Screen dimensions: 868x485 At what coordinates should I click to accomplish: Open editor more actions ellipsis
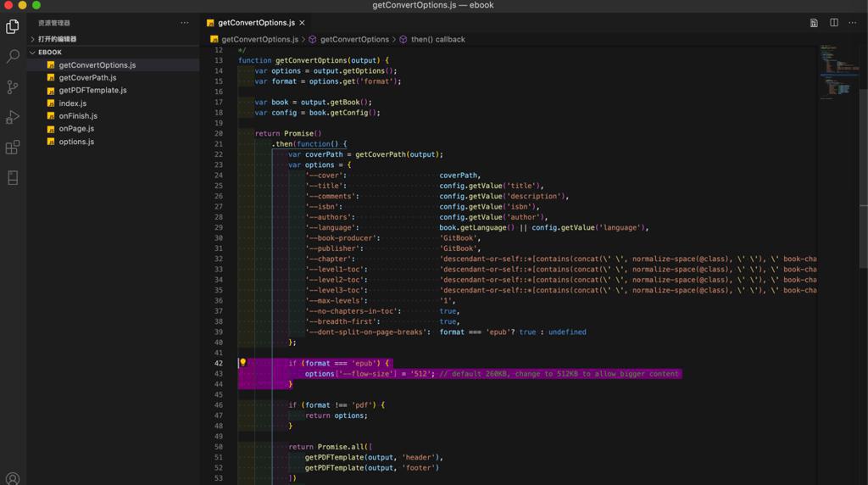(x=853, y=23)
